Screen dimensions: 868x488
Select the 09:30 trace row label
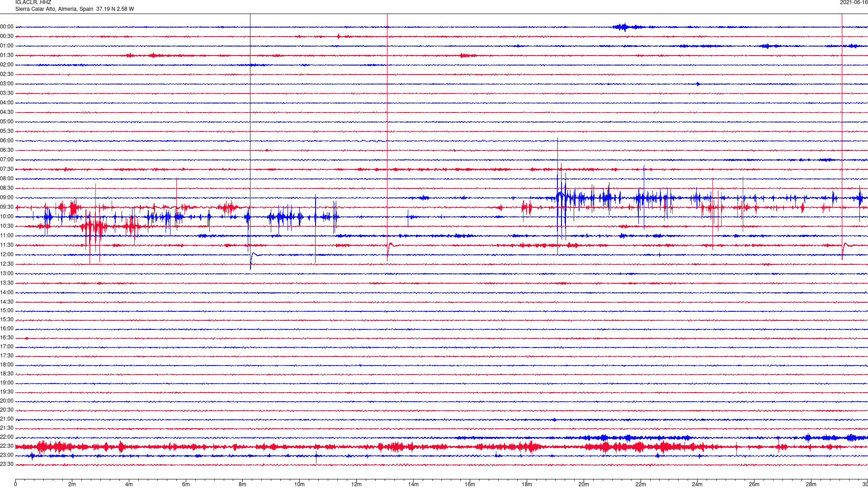[x=7, y=207]
